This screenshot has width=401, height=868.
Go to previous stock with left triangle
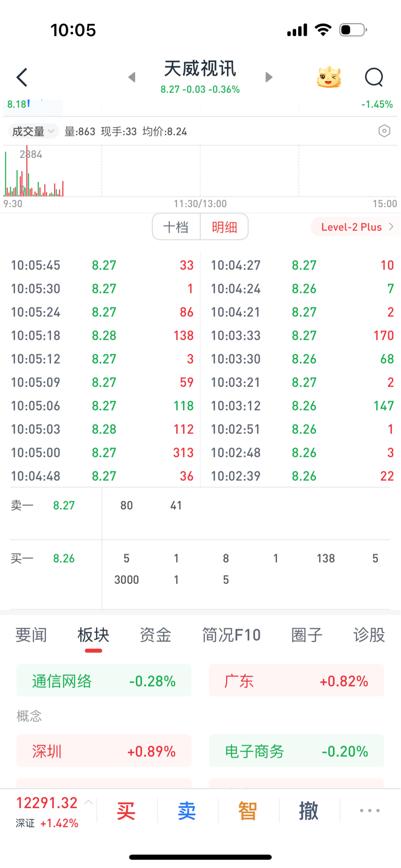tap(132, 77)
